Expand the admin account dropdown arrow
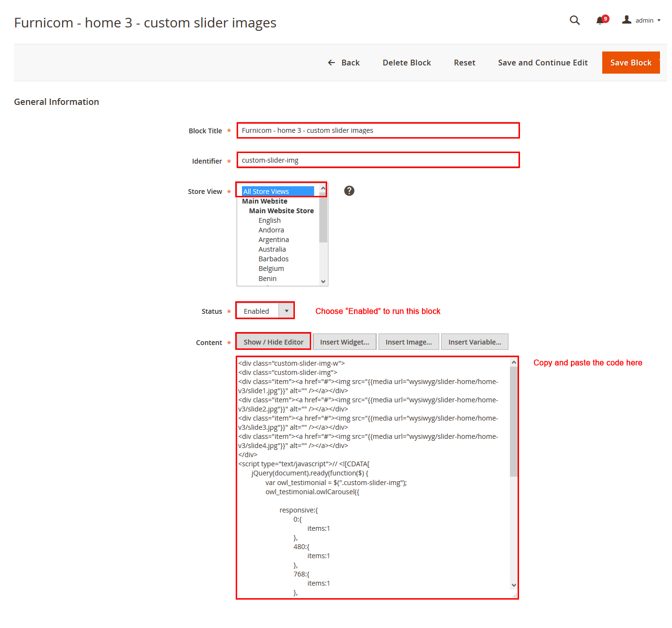The height and width of the screenshot is (628, 672). (x=659, y=20)
